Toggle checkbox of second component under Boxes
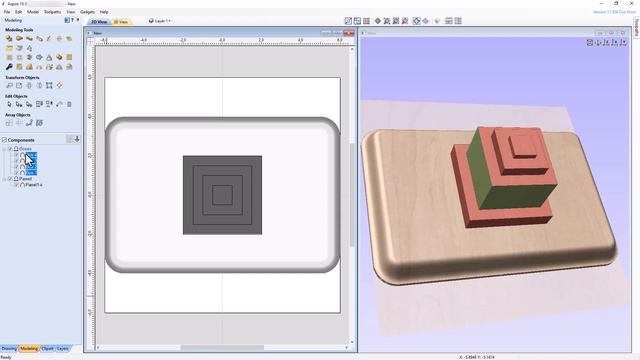640x360 pixels. pyautogui.click(x=17, y=161)
